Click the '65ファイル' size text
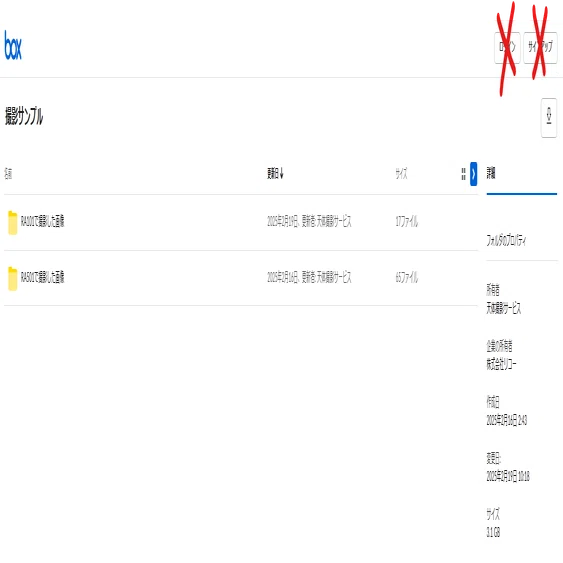Viewport: 563px width, 563px height. pyautogui.click(x=407, y=277)
